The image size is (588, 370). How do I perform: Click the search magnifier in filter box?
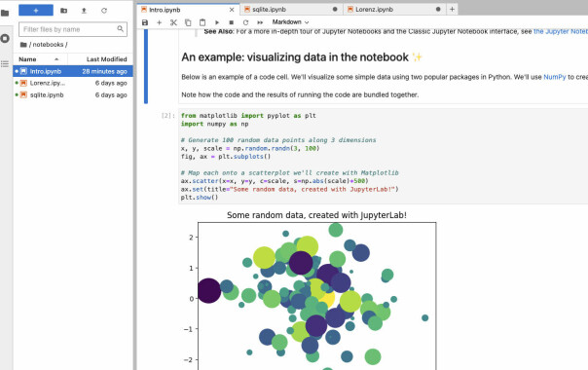(120, 29)
